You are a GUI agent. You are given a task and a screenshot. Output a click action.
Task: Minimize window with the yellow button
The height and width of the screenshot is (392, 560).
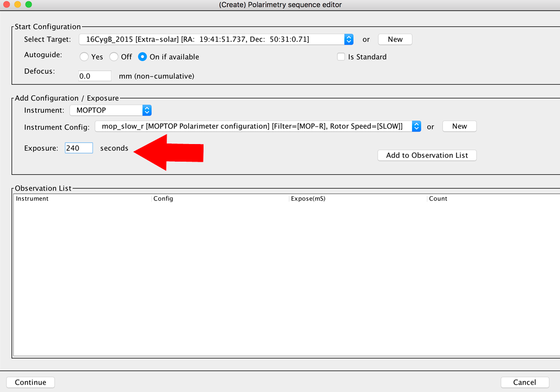tap(18, 4)
